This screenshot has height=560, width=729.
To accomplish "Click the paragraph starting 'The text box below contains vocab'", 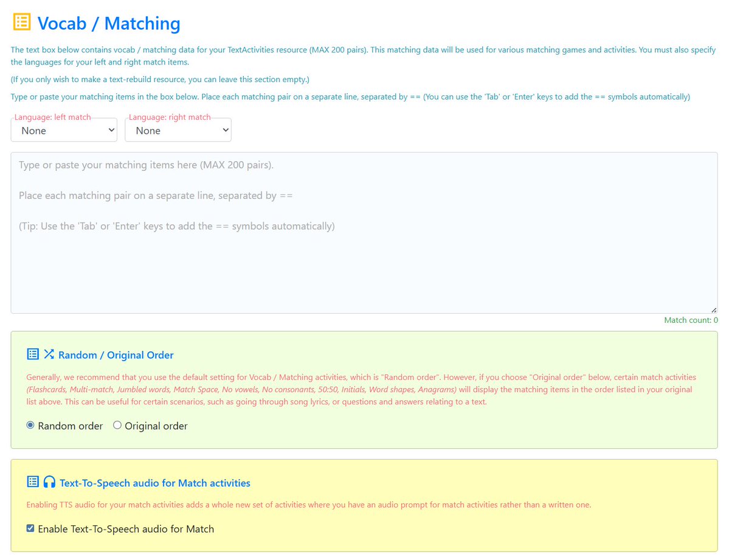I will (x=363, y=56).
